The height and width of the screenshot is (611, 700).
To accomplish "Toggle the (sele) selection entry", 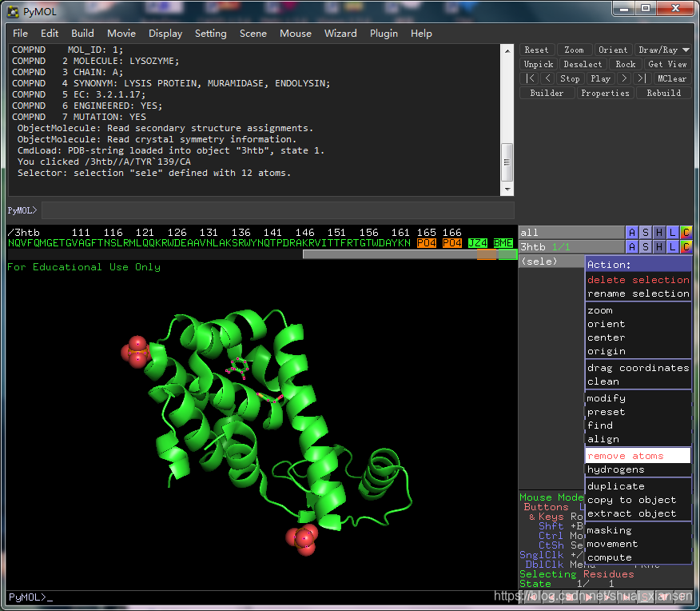I will click(552, 262).
